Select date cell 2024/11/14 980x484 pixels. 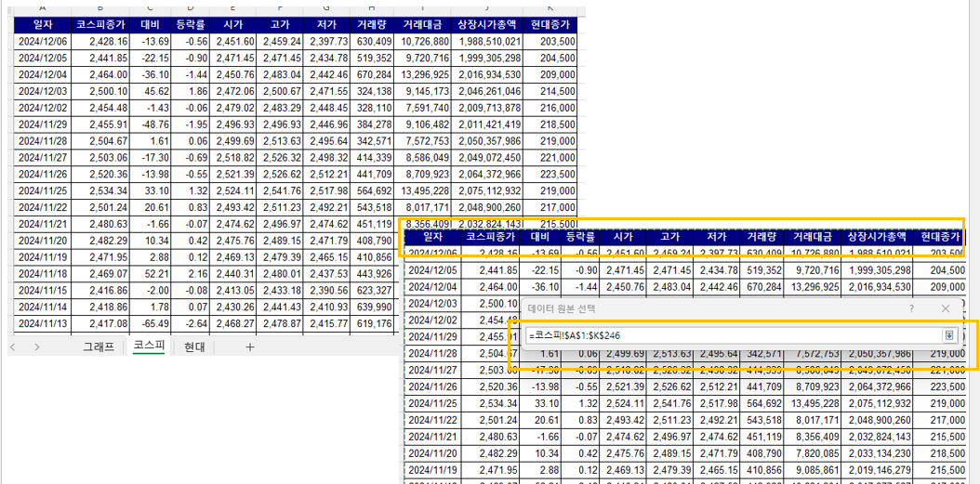click(x=43, y=307)
